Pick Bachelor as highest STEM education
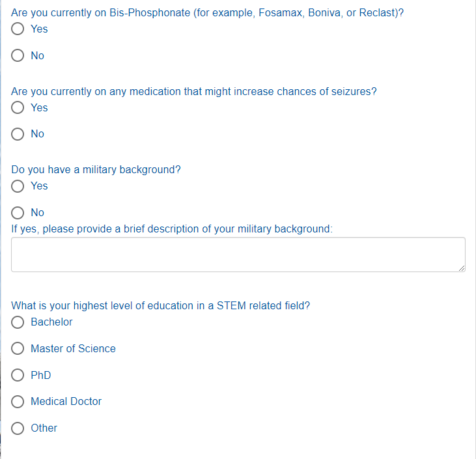Screen dimensions: 476x459 (18, 322)
